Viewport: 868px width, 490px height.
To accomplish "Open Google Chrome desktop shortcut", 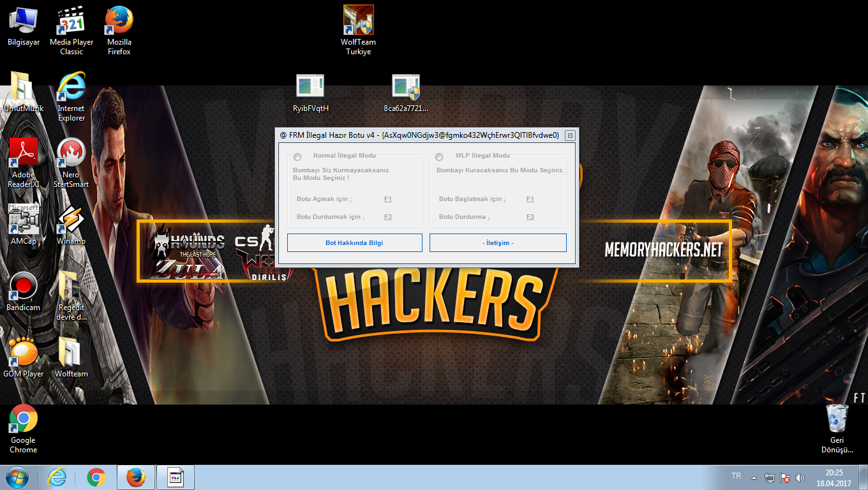I will tap(24, 428).
